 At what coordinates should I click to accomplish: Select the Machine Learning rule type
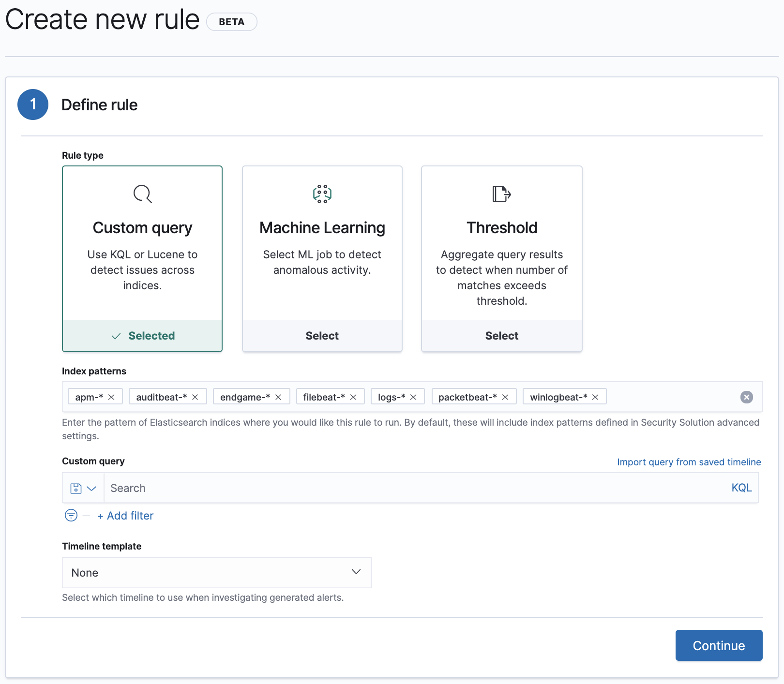pos(322,335)
